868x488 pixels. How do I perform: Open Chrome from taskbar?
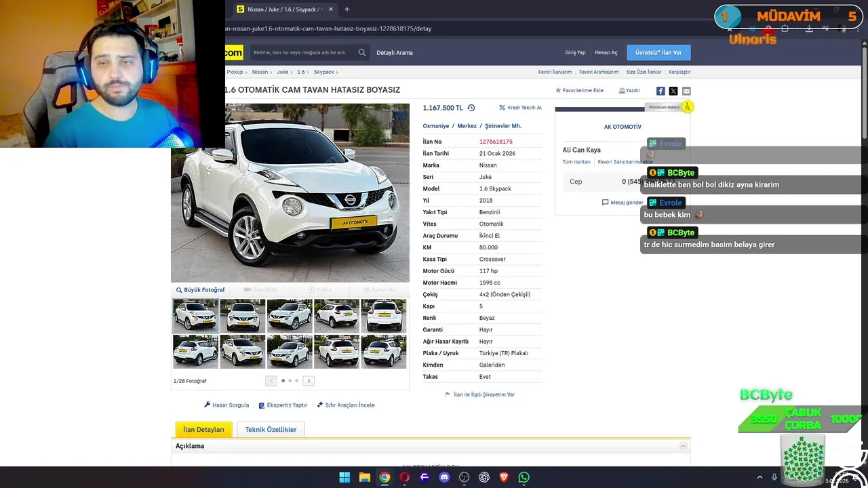point(384,477)
